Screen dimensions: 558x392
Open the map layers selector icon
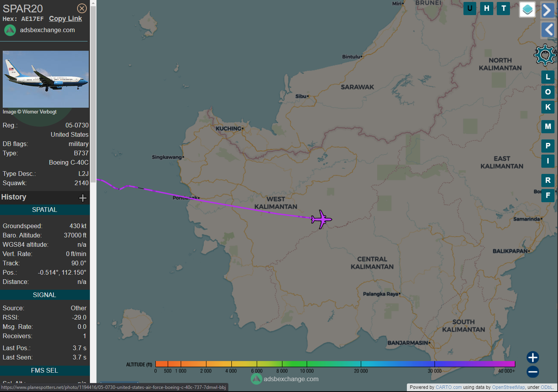point(527,9)
